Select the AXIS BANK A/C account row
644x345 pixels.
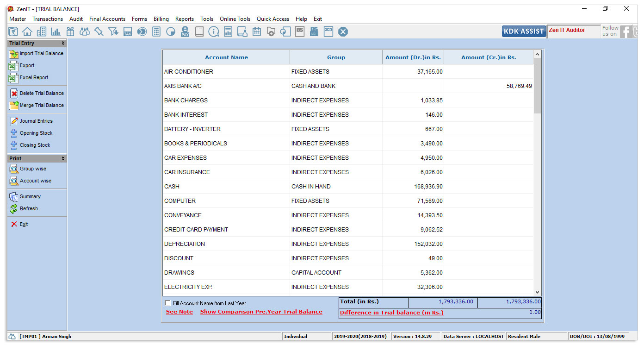click(226, 86)
